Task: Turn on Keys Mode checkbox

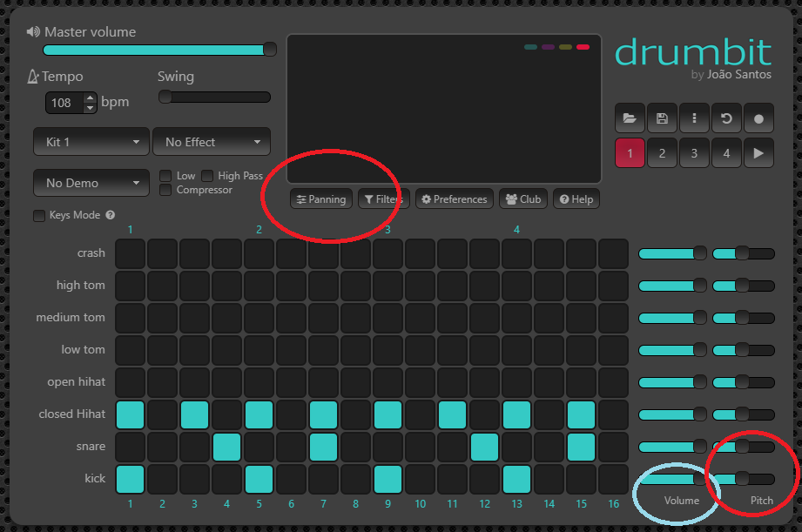Action: point(39,216)
